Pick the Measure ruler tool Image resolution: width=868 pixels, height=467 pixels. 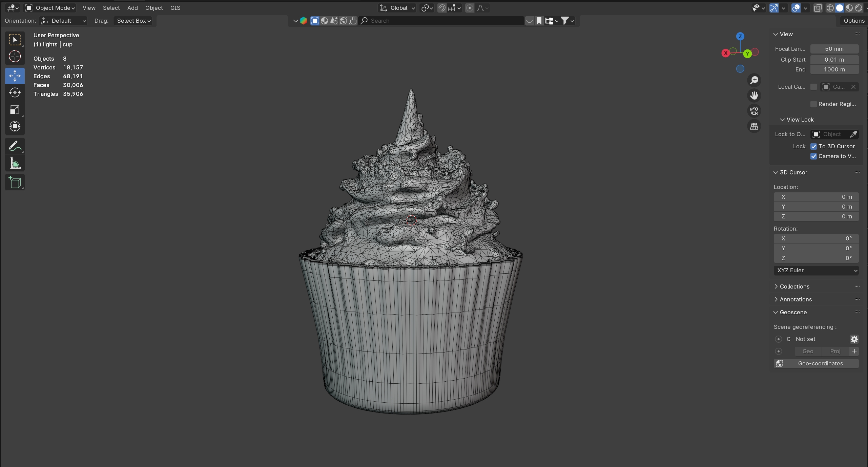click(x=15, y=163)
